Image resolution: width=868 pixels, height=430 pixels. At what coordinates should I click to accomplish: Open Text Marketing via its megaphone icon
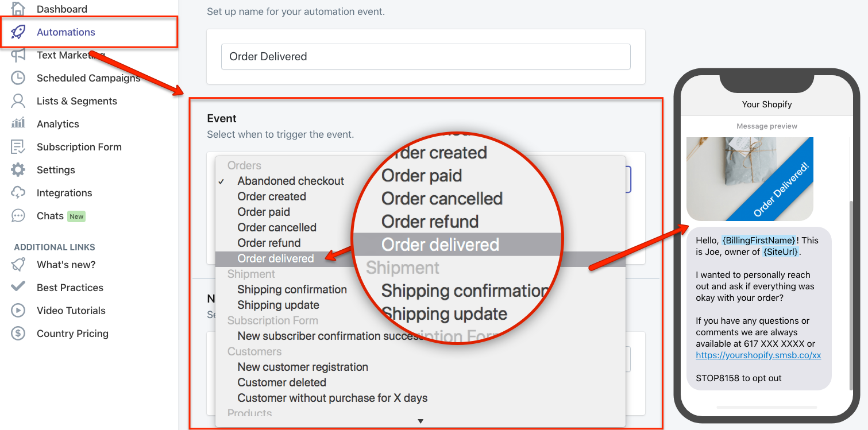coord(19,55)
